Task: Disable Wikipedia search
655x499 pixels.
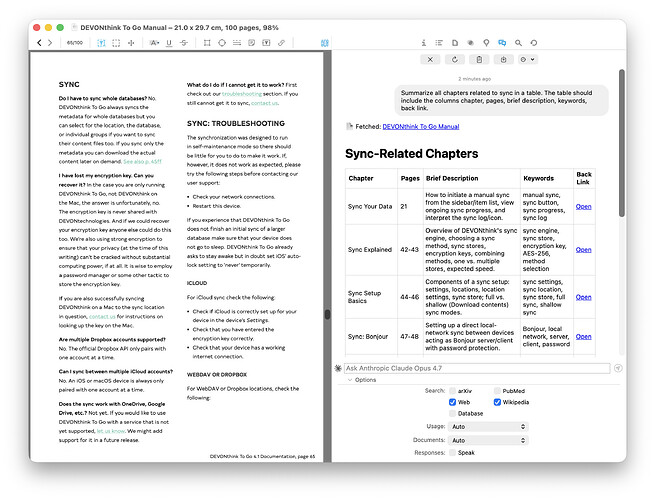Action: (497, 403)
